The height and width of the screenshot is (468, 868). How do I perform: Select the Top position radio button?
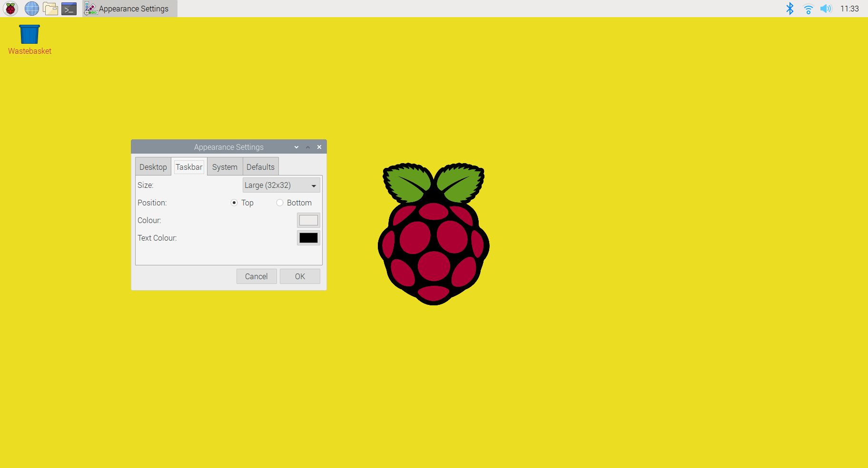[x=234, y=203]
